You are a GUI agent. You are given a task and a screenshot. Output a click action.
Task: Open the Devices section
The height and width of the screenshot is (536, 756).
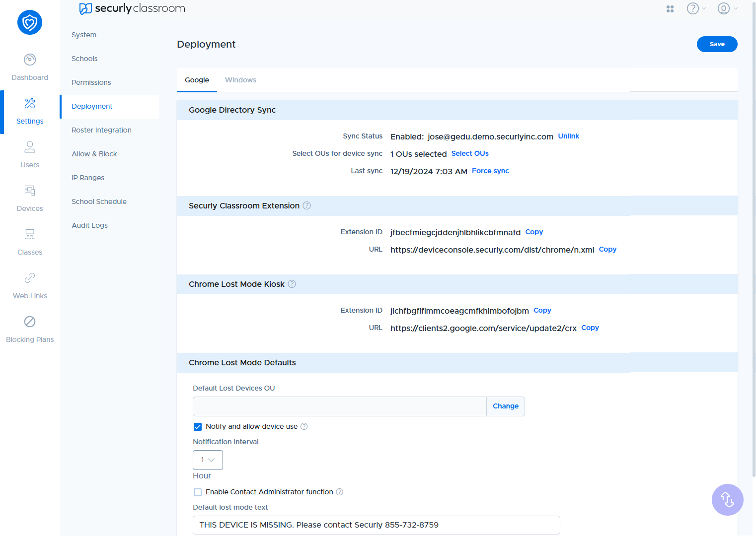tap(30, 199)
